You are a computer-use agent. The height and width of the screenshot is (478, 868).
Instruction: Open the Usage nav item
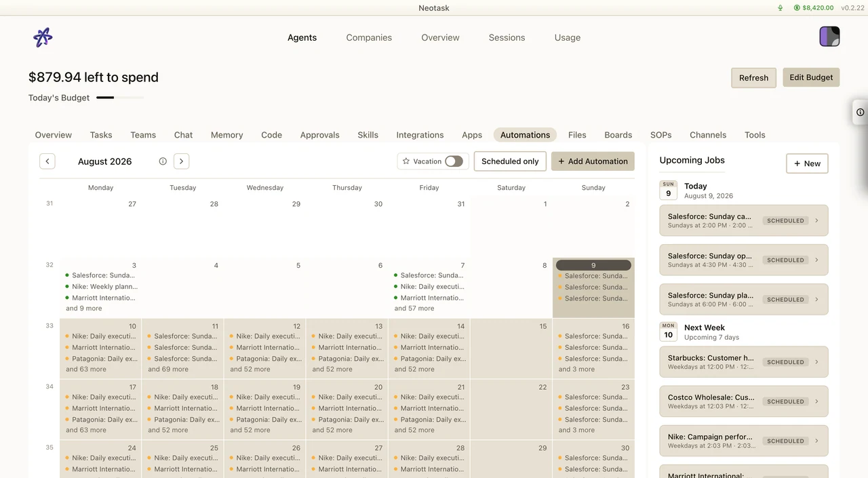(567, 38)
